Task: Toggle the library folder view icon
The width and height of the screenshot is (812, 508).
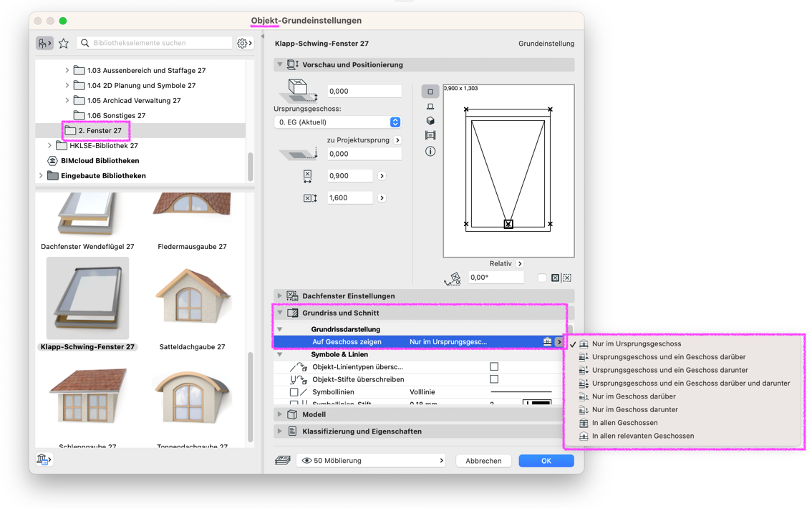Action: [x=44, y=44]
